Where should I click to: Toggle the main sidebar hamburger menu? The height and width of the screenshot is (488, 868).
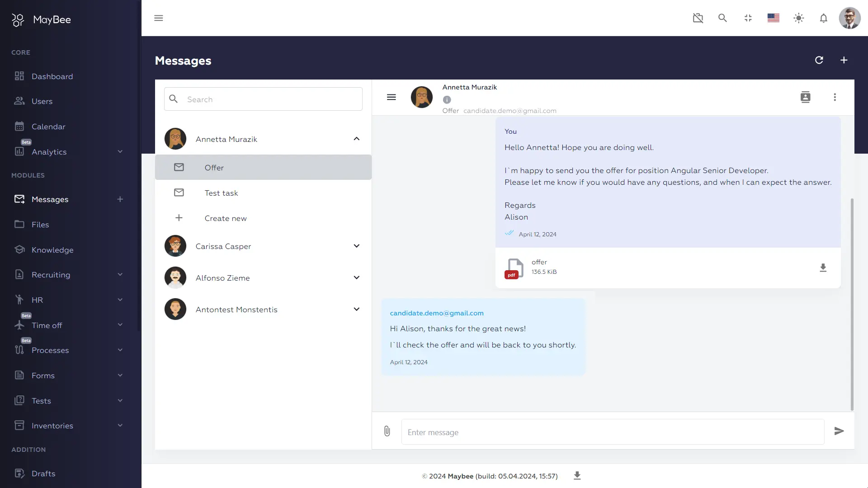[158, 18]
